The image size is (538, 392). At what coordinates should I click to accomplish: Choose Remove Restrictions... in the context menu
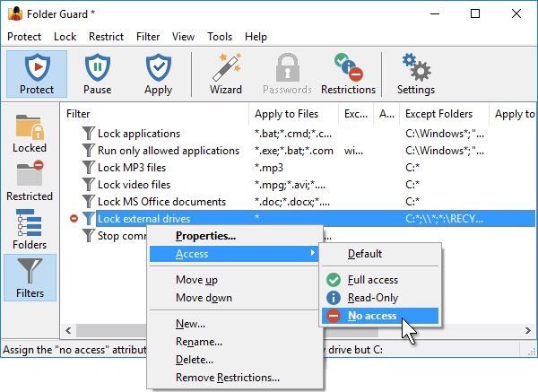[235, 378]
